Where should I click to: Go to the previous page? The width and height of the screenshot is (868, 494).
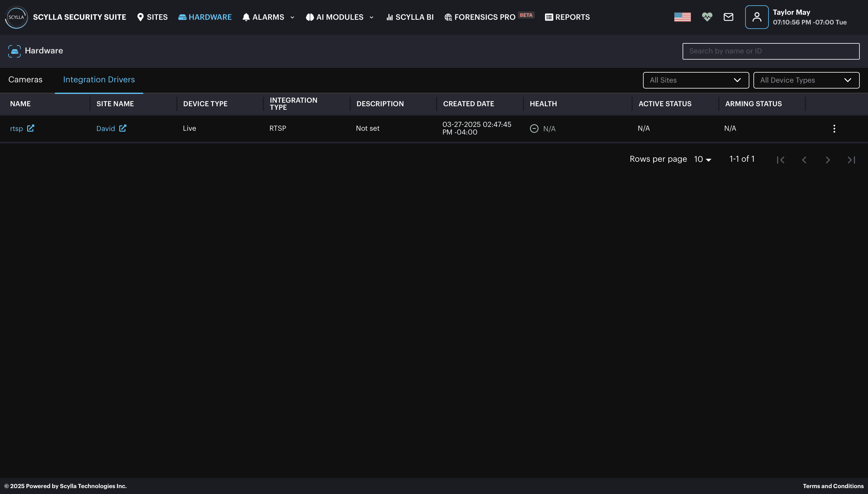pyautogui.click(x=804, y=160)
